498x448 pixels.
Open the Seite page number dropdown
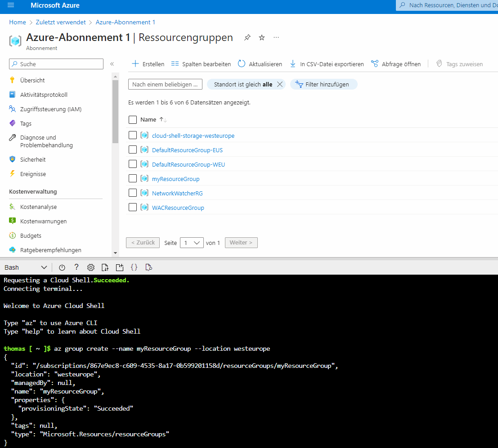(192, 242)
